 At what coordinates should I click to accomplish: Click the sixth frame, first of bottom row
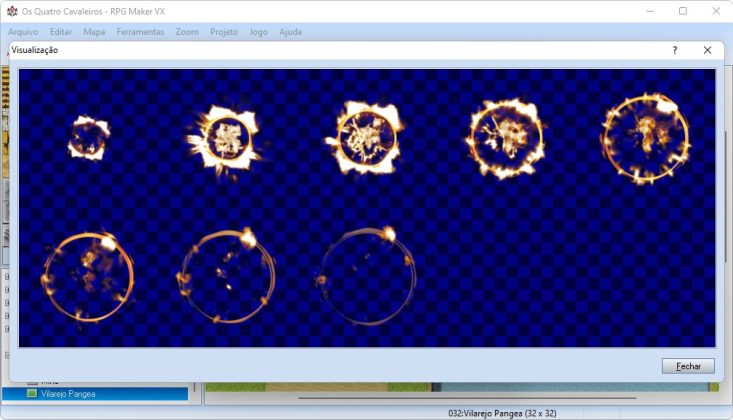click(x=88, y=277)
